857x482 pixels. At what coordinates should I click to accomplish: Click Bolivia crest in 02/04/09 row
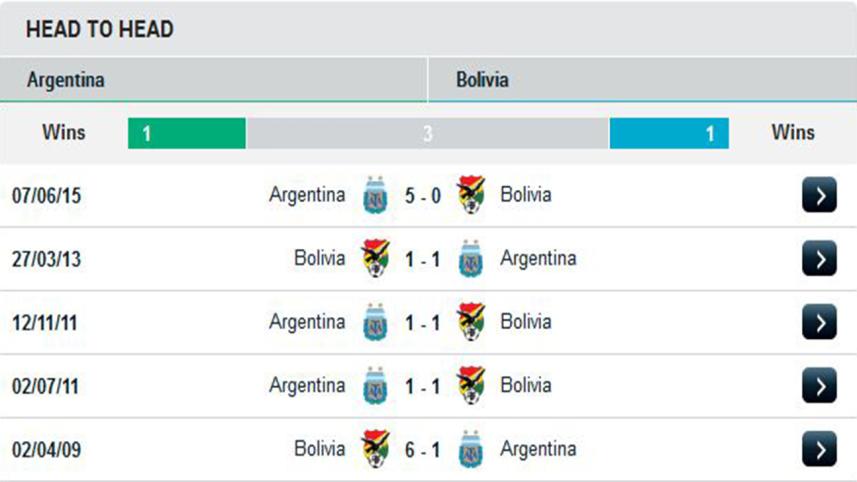[x=376, y=448]
